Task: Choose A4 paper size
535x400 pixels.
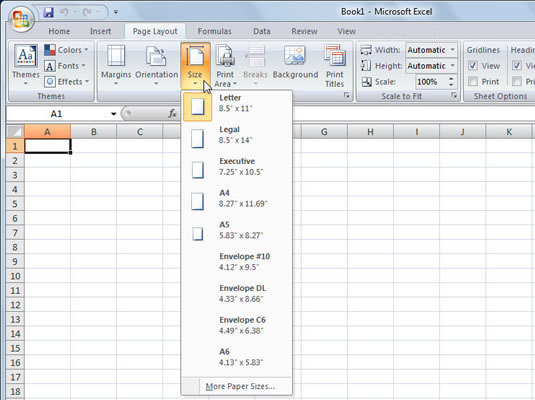Action: (x=237, y=202)
